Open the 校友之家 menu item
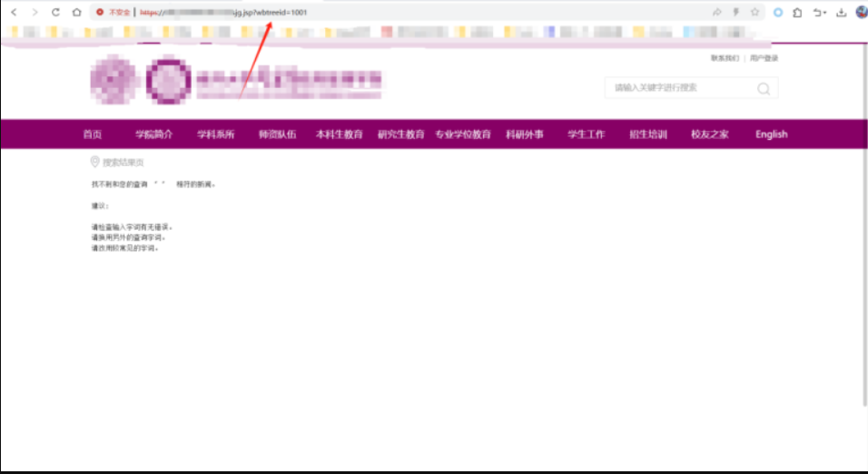Viewport: 868px width, 474px height. click(x=710, y=134)
